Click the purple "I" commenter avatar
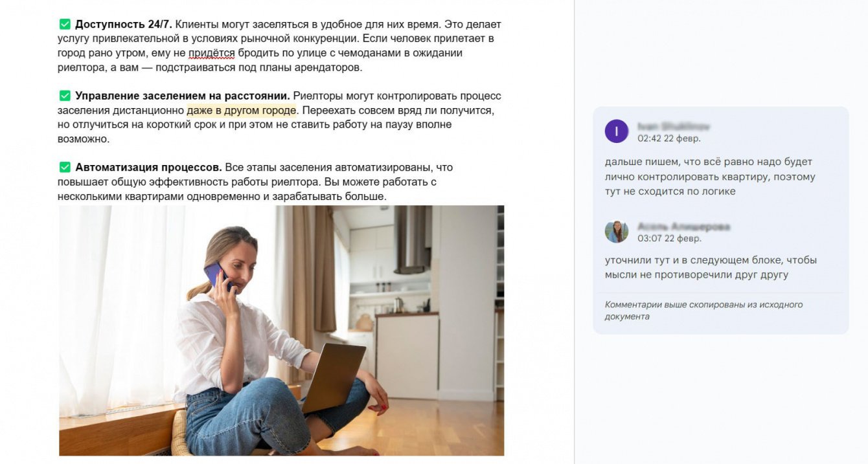The height and width of the screenshot is (464, 868). click(x=617, y=131)
